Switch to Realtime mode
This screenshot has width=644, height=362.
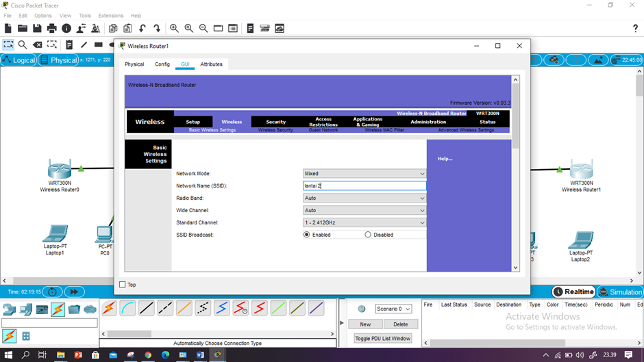point(573,292)
